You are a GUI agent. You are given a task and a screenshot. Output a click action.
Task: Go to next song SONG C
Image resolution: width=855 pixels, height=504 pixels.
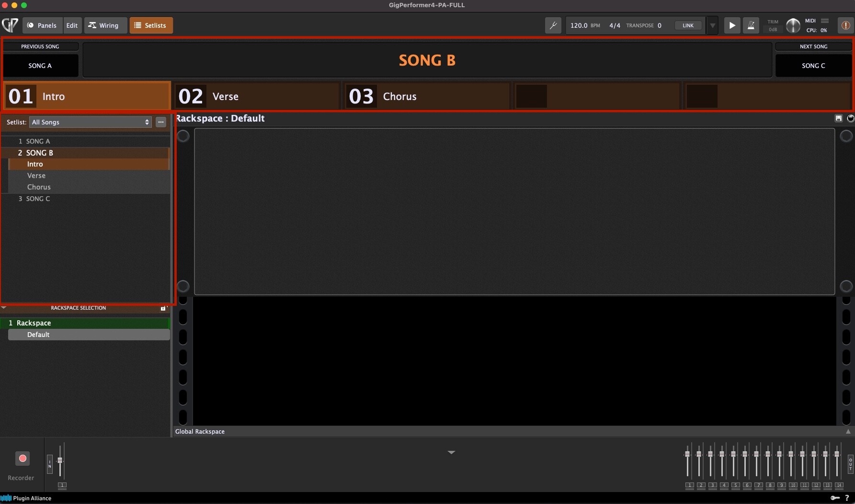tap(813, 66)
